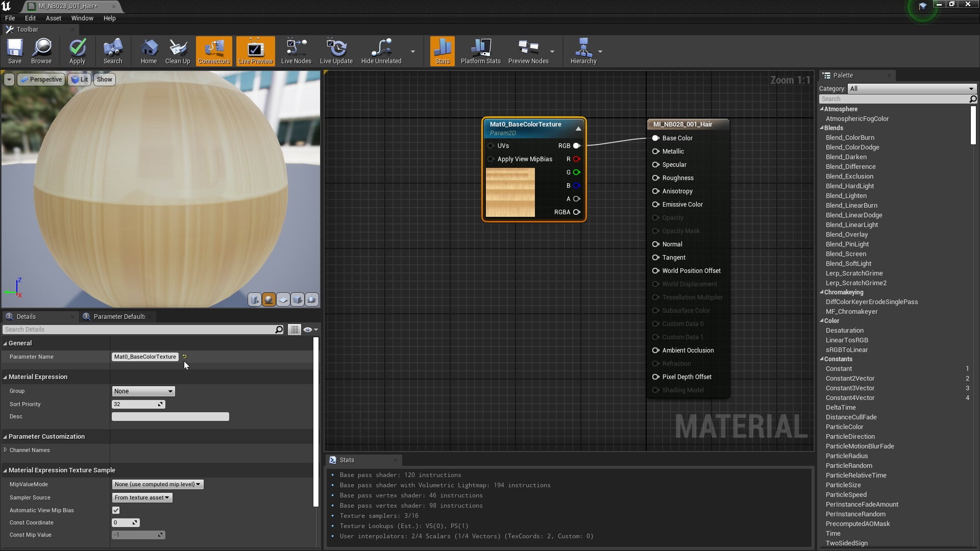Open Hide Unrelated options dropdown arrow

click(413, 52)
